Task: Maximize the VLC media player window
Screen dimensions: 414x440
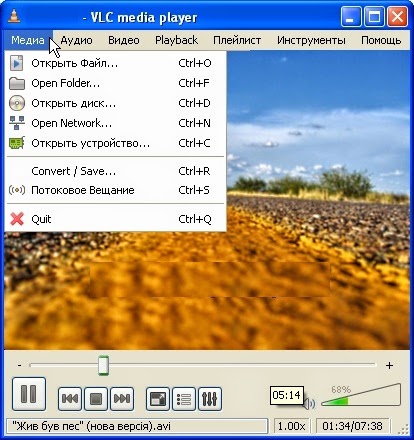Action: [x=374, y=17]
